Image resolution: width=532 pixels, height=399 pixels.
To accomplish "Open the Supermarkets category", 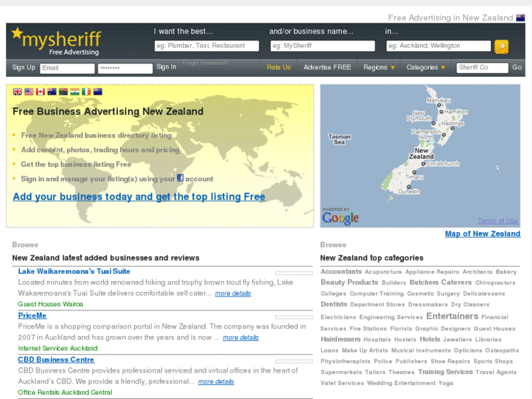I will click(x=341, y=372).
